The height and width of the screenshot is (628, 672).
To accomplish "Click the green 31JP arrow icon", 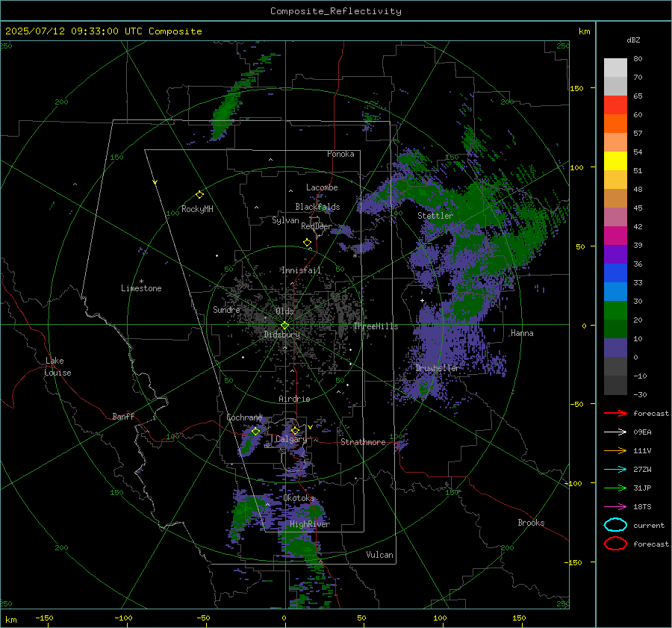I will [615, 488].
